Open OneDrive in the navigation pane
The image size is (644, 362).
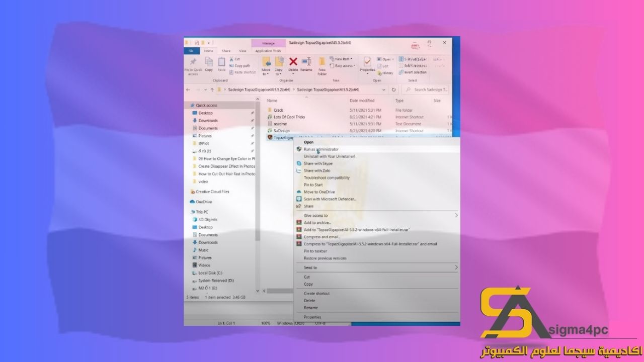[x=204, y=202]
